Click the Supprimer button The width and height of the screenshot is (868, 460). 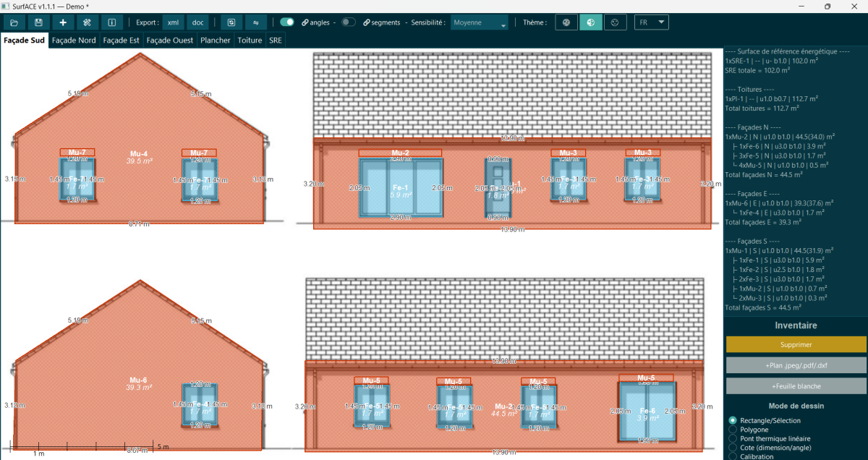[x=796, y=345]
